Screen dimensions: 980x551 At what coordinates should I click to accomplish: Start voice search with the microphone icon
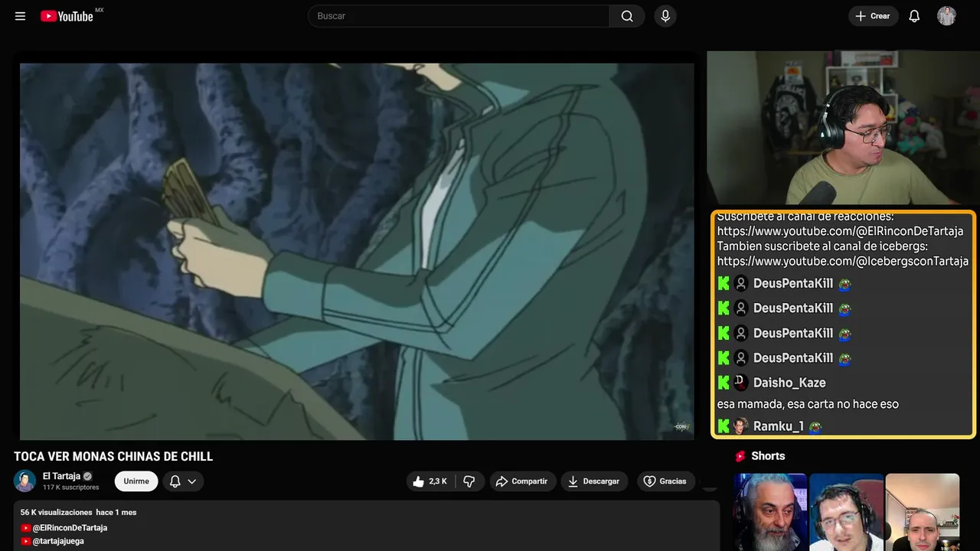pyautogui.click(x=665, y=16)
